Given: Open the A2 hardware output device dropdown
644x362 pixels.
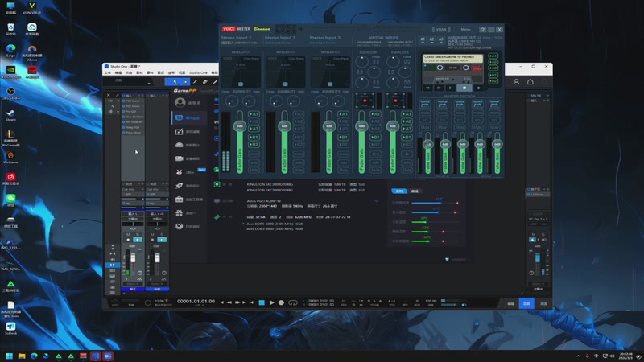Looking at the screenshot, I should click(431, 39).
